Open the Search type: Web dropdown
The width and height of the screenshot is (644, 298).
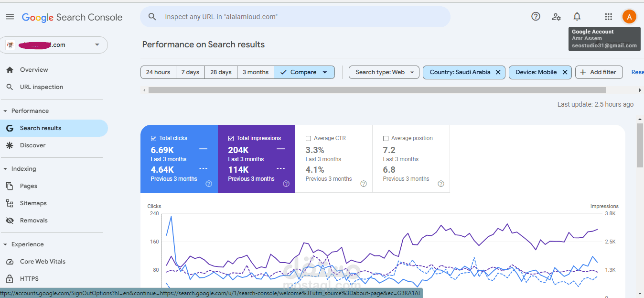(384, 72)
